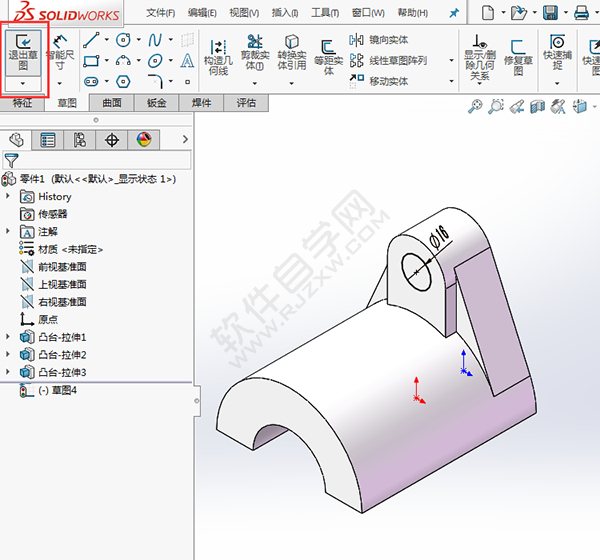
Task: Select the Arc sketch tool
Action: tap(124, 60)
